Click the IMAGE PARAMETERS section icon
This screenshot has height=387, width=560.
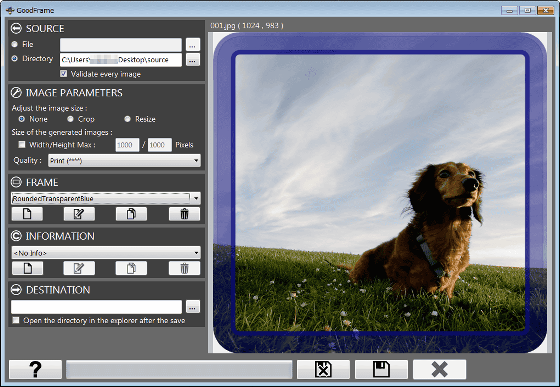pyautogui.click(x=16, y=93)
